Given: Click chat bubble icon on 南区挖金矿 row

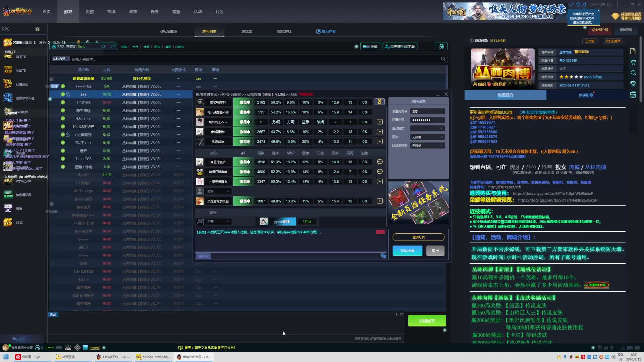Looking at the screenshot, I should (x=380, y=162).
